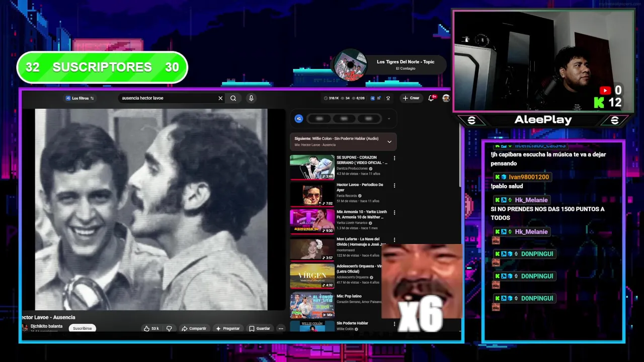Open options menu for Mix Armonía 10

click(394, 213)
